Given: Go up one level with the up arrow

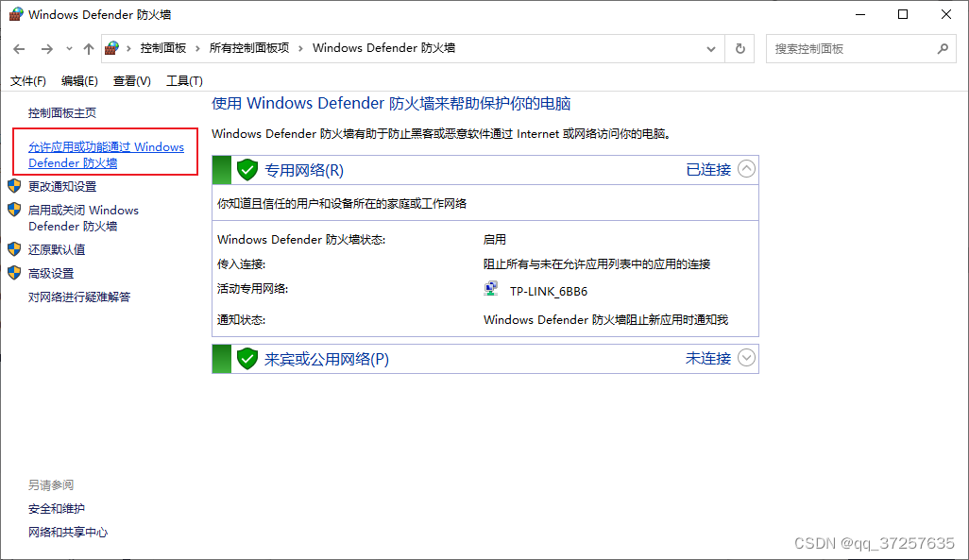Looking at the screenshot, I should tap(89, 49).
